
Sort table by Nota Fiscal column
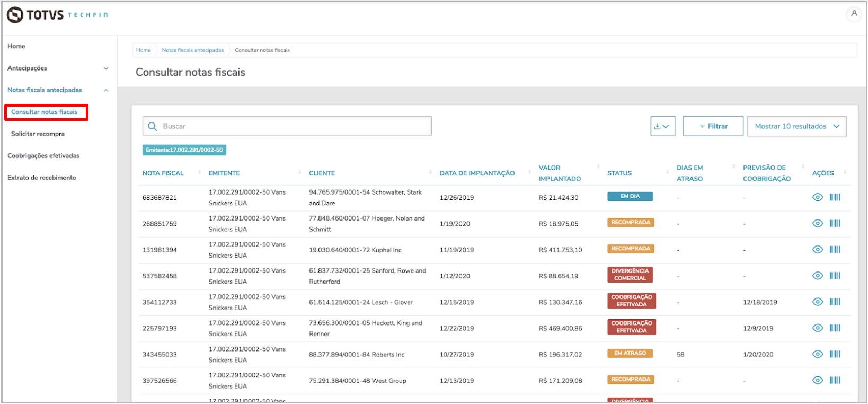(x=199, y=172)
